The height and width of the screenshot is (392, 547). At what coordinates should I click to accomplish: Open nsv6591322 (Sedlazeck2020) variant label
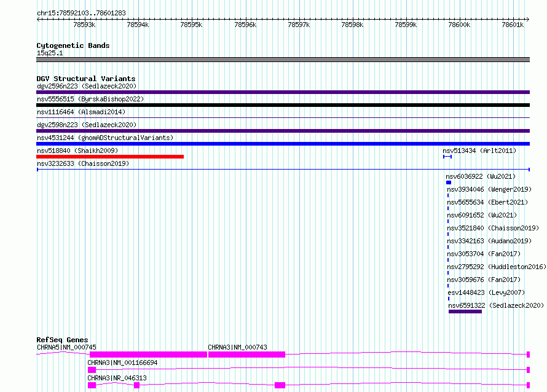(496, 305)
